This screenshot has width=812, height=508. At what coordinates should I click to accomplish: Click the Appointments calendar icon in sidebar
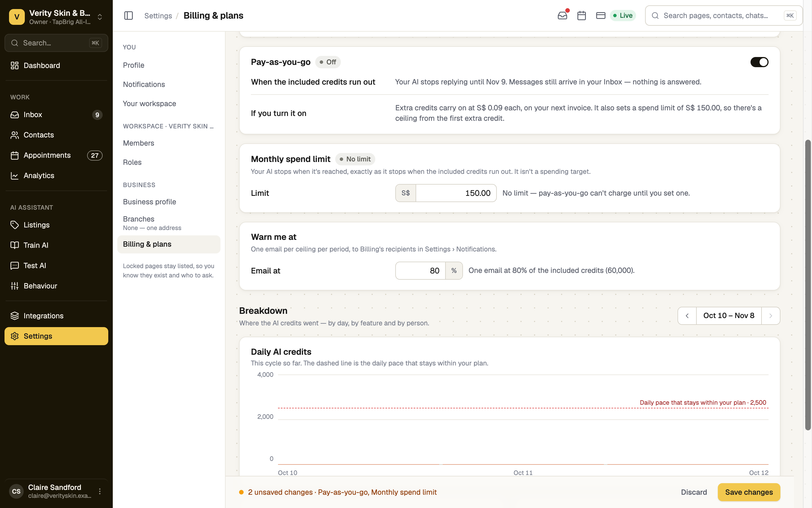[x=14, y=156]
